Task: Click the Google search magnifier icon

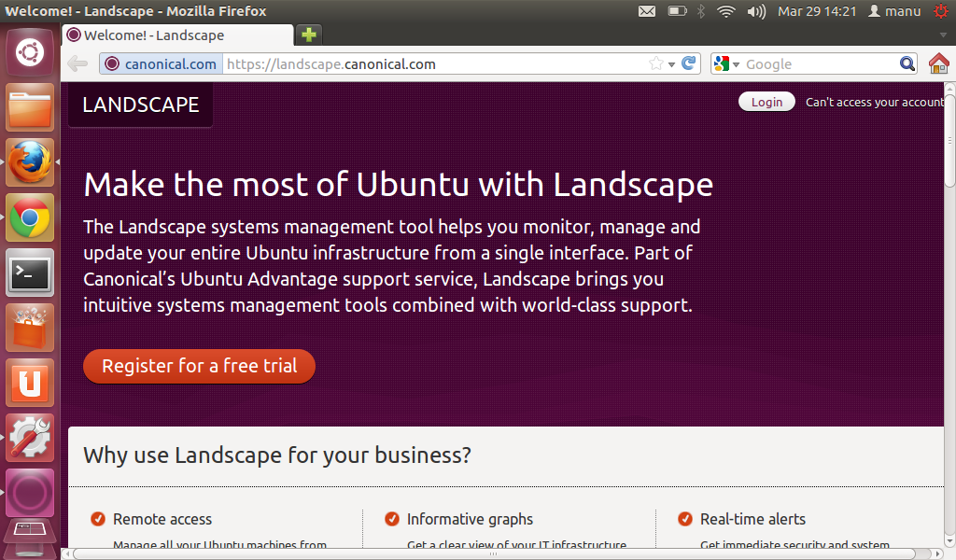Action: pos(907,63)
